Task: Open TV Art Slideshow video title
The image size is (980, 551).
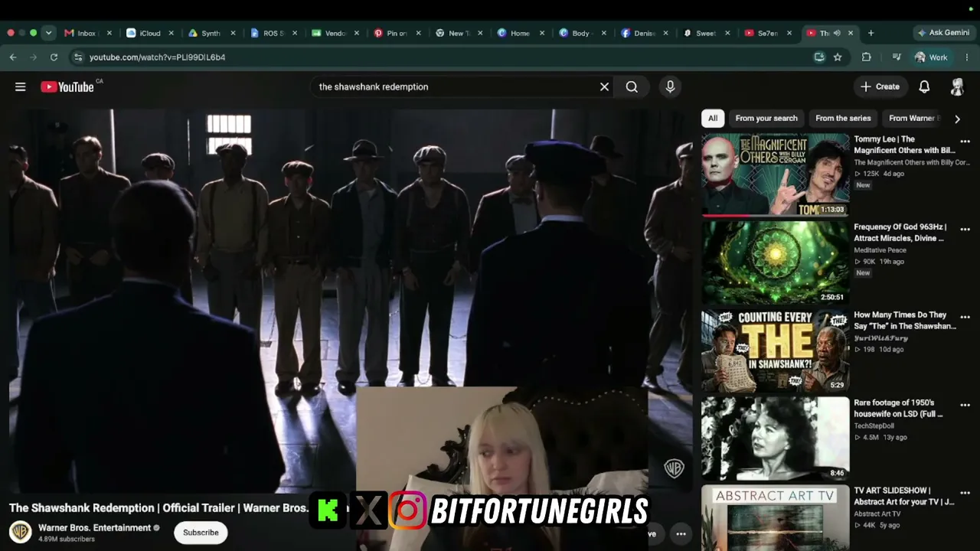Action: click(x=904, y=496)
